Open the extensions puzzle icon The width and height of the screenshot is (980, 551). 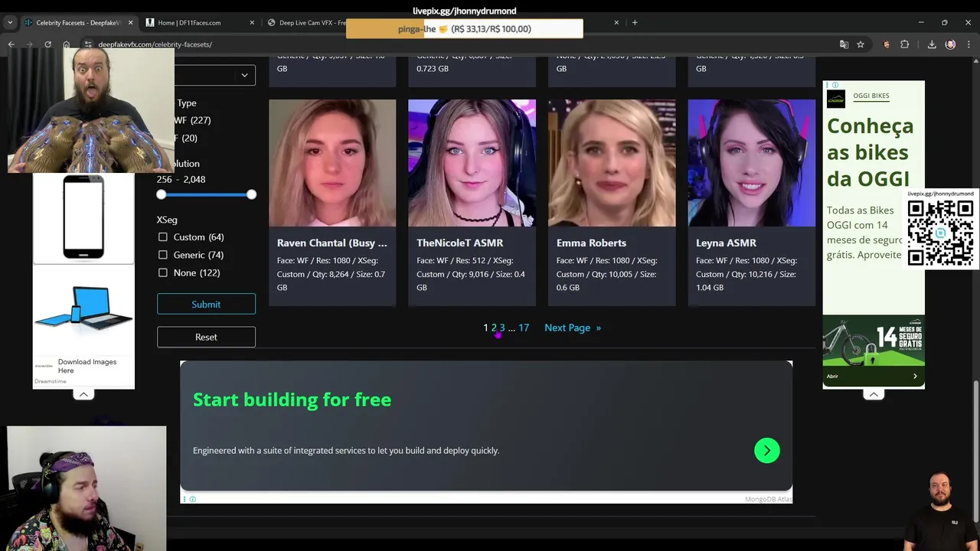904,44
